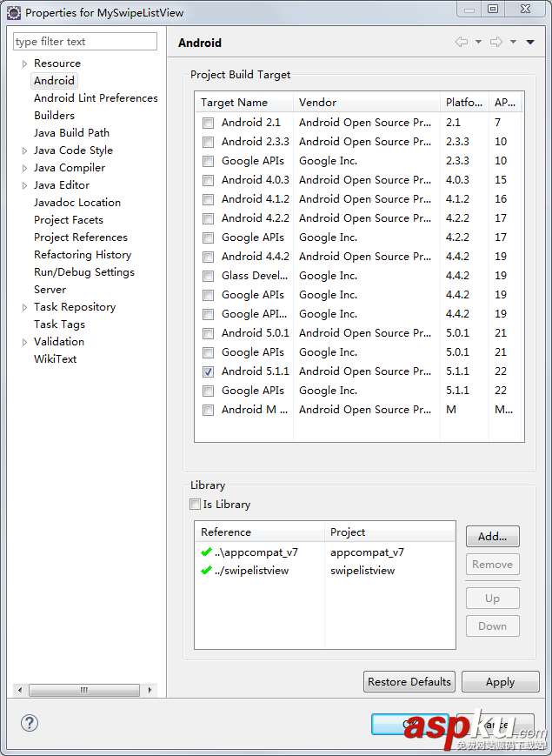
Task: Expand the Task Repository node
Action: coord(24,308)
